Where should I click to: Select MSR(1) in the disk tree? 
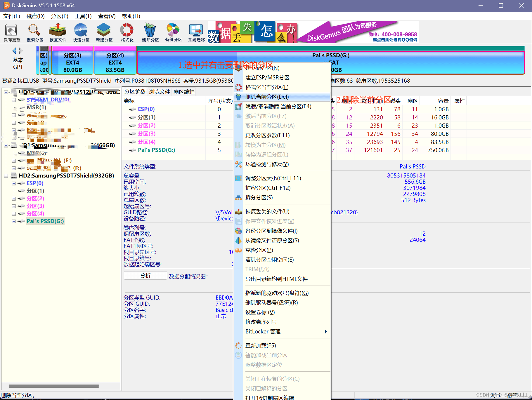37,107
